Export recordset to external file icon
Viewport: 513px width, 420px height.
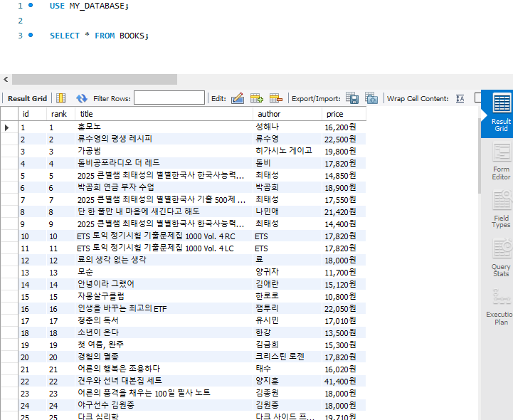(352, 98)
